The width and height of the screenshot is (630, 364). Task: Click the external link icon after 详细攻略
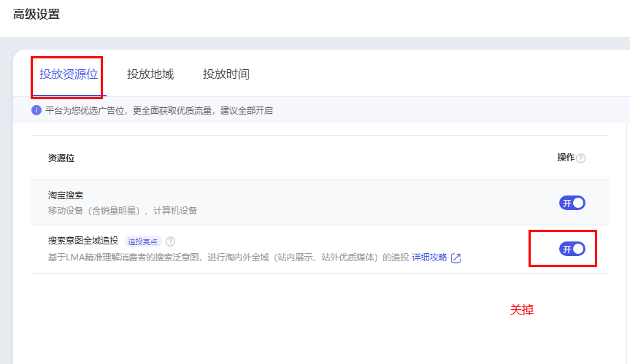point(456,257)
